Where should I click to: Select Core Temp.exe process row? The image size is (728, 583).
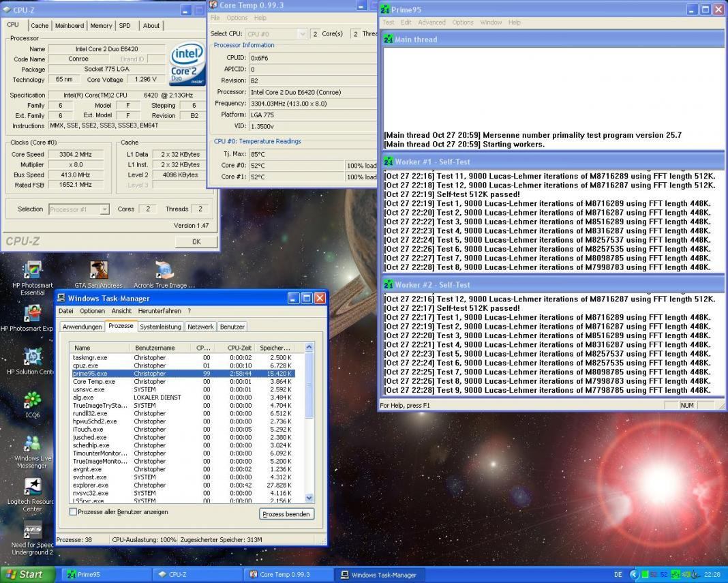coord(183,381)
